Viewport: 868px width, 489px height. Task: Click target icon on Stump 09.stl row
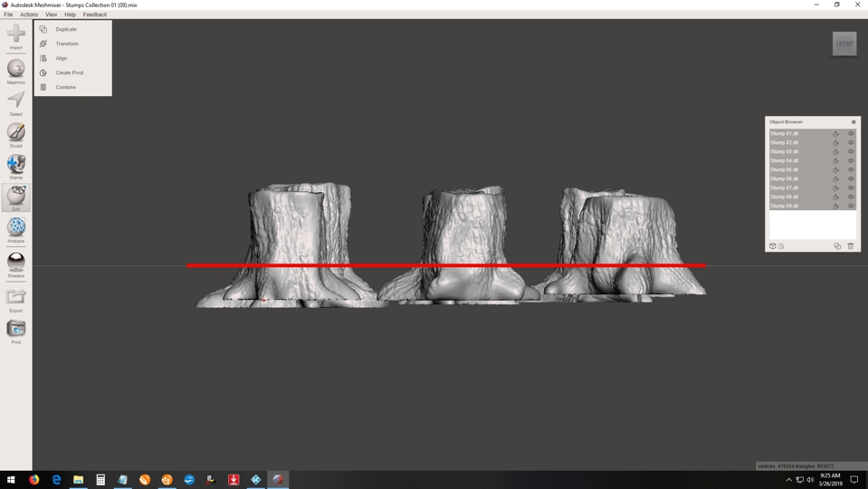(x=835, y=206)
